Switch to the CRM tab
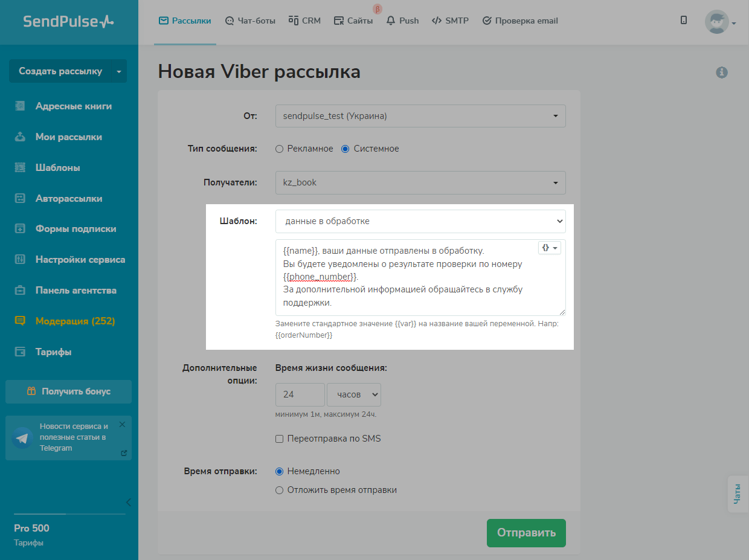 pyautogui.click(x=304, y=21)
